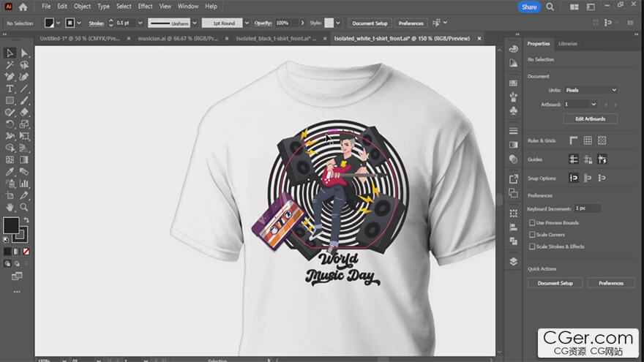
Task: Select the Eyedropper tool
Action: [10, 172]
